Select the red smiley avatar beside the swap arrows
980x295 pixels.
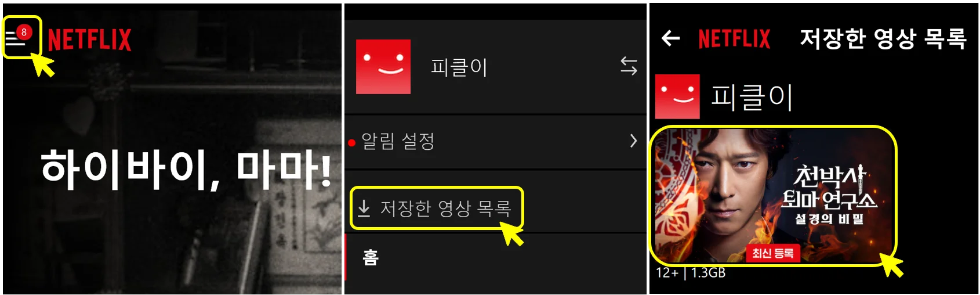tap(383, 67)
